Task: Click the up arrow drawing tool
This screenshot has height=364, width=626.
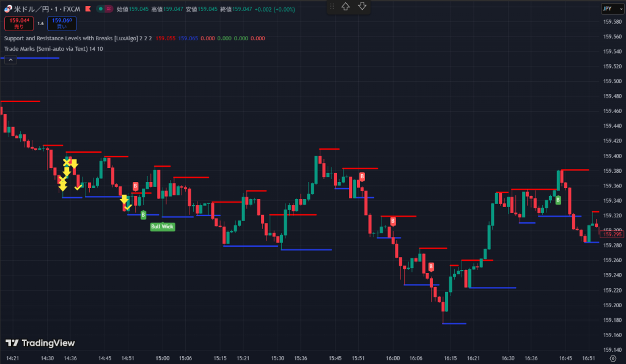Action: tap(346, 6)
